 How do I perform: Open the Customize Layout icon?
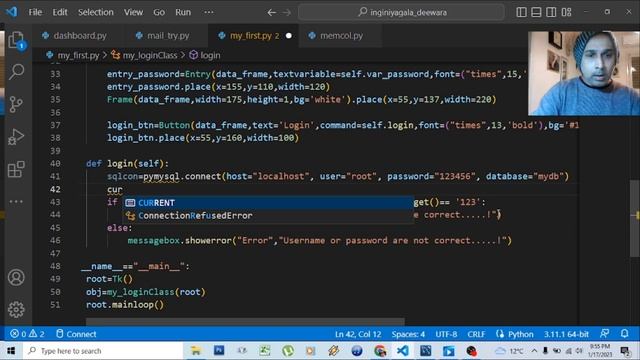coord(567,12)
